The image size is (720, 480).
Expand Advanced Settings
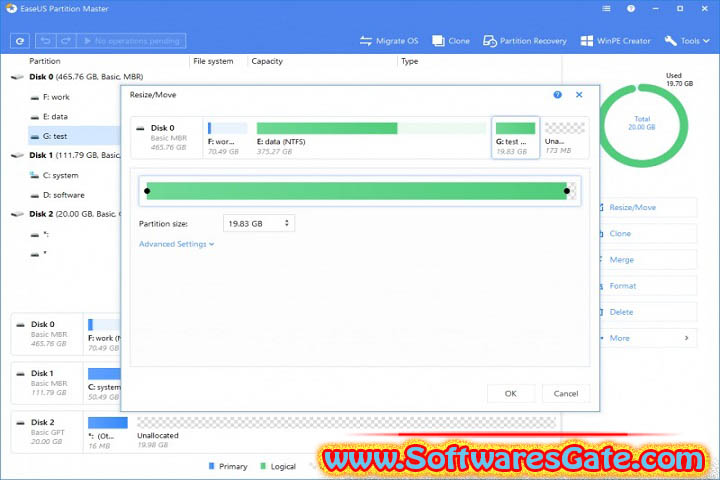tap(176, 244)
